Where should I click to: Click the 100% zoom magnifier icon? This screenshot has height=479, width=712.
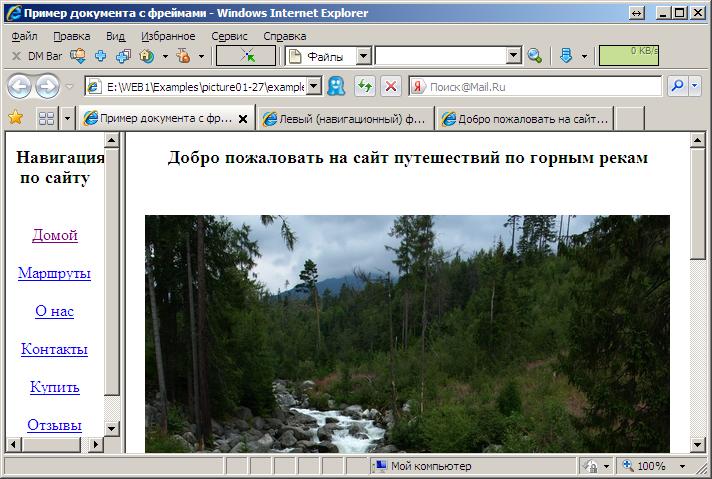pyautogui.click(x=628, y=465)
